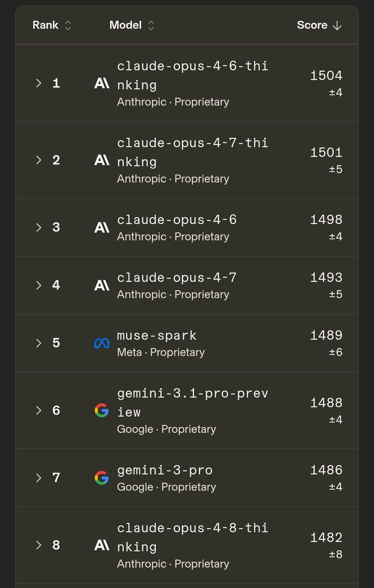The height and width of the screenshot is (588, 374).
Task: Expand the rank 1 row chevron
Action: pos(39,83)
